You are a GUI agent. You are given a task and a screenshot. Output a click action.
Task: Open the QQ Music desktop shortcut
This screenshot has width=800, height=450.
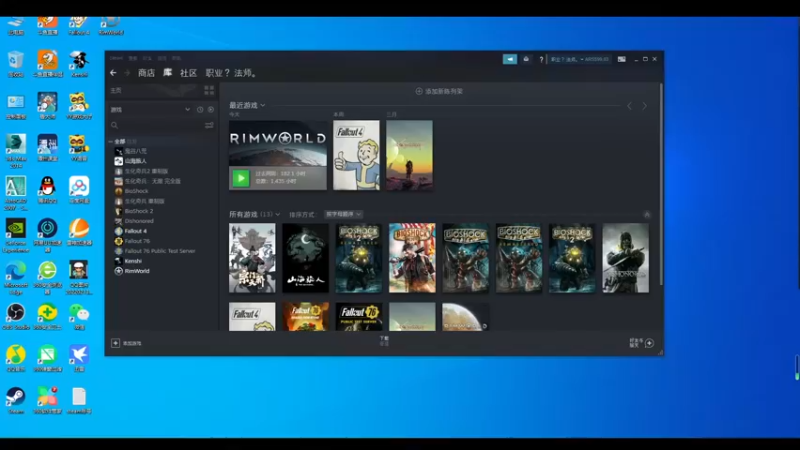click(x=16, y=359)
